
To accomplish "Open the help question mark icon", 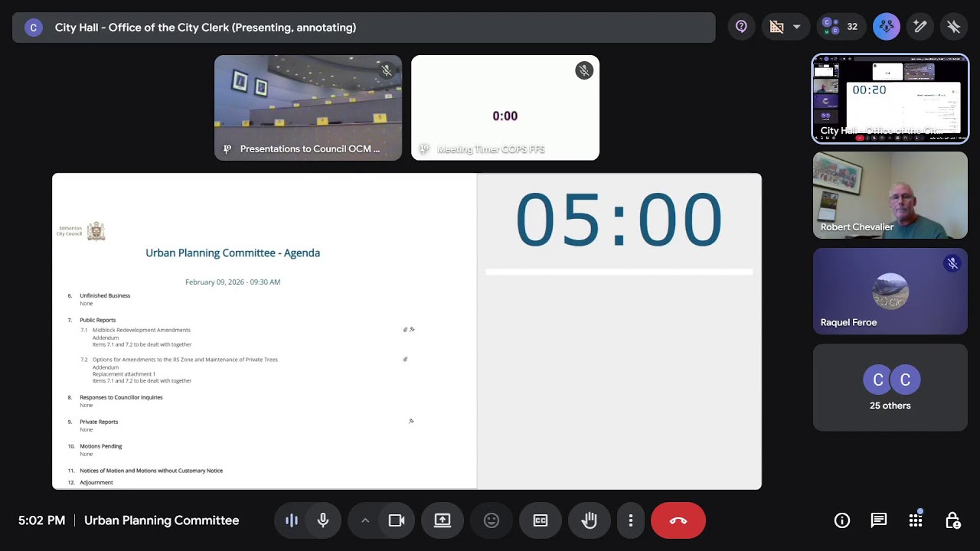I will (x=741, y=27).
